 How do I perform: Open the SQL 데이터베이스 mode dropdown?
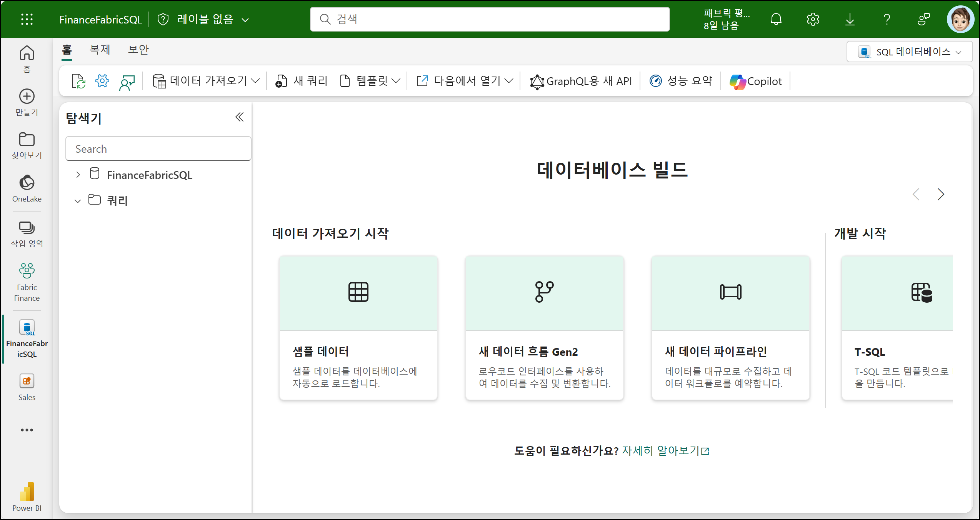point(910,52)
